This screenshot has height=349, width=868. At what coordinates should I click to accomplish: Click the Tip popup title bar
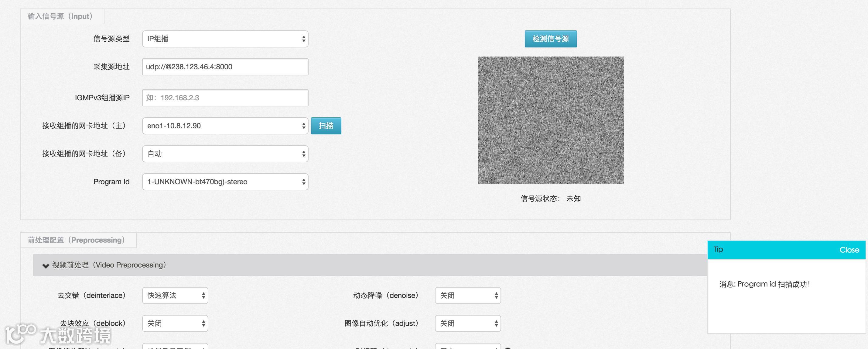click(775, 250)
